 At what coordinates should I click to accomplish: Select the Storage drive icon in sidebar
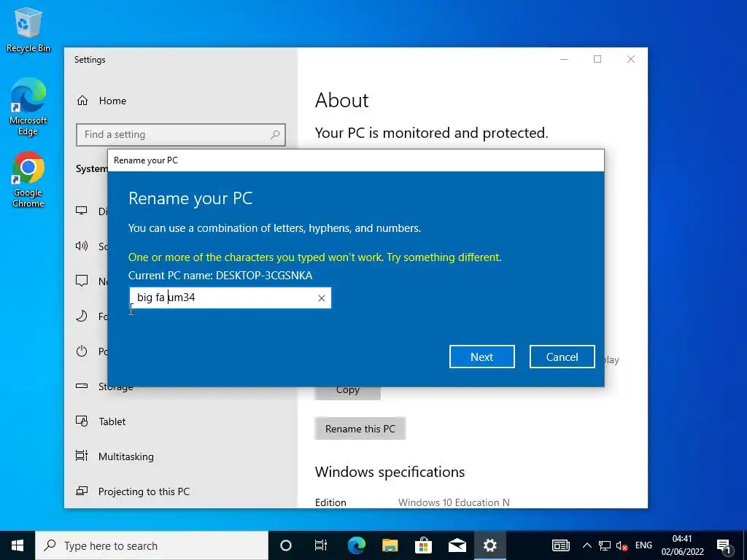(x=82, y=386)
